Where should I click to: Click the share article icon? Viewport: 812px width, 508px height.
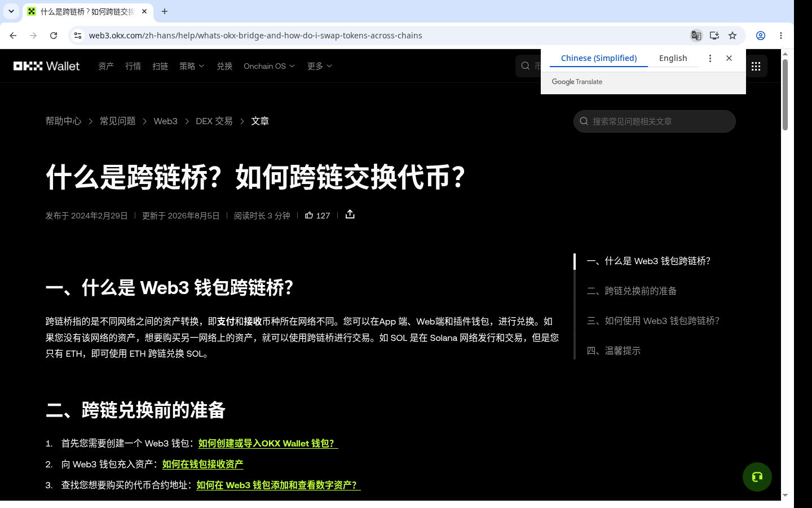(350, 214)
